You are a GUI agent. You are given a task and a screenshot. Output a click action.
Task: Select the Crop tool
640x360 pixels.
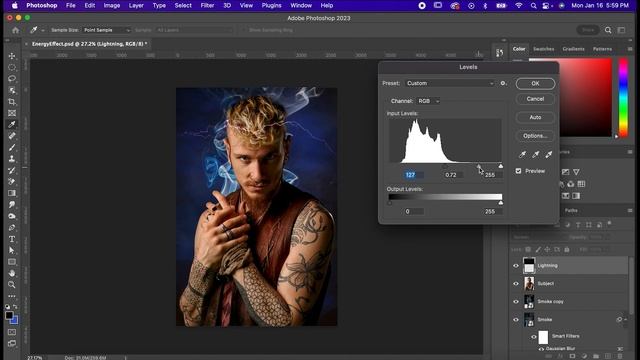pyautogui.click(x=12, y=101)
